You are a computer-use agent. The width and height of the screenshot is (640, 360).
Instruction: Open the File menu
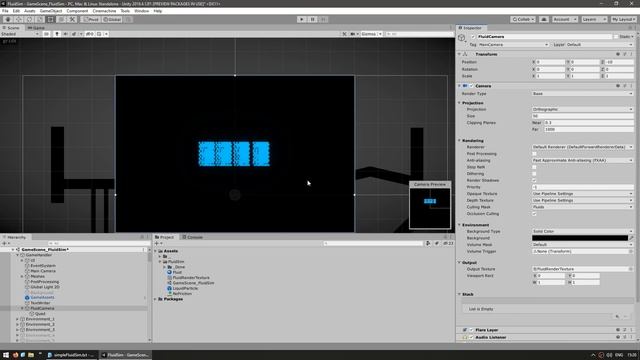(x=5, y=11)
